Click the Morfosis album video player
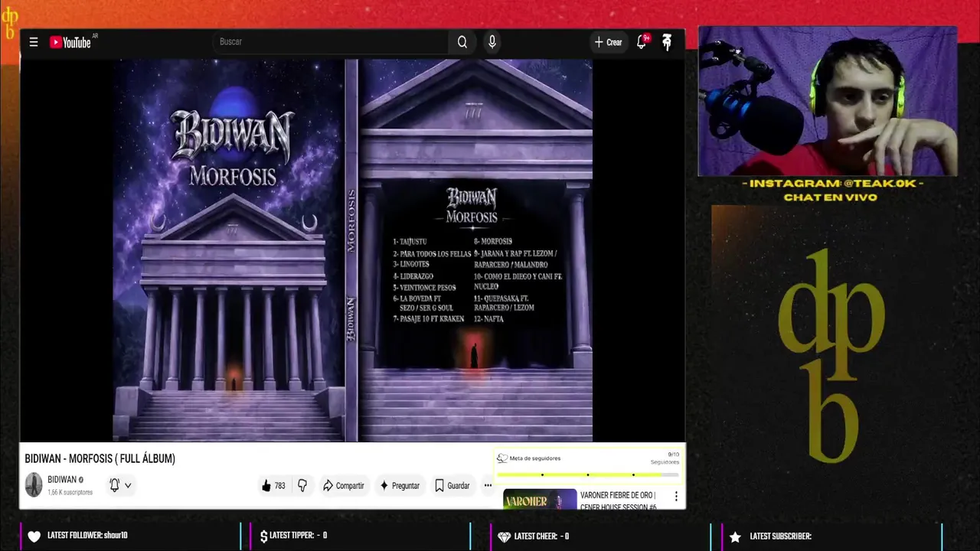The width and height of the screenshot is (980, 551). coord(352,250)
